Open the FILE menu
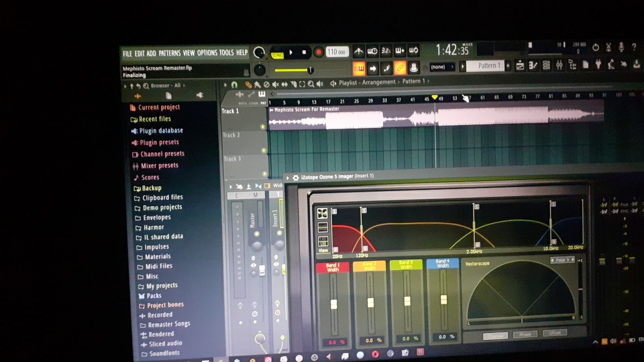Viewport: 644px width, 362px height. tap(127, 54)
